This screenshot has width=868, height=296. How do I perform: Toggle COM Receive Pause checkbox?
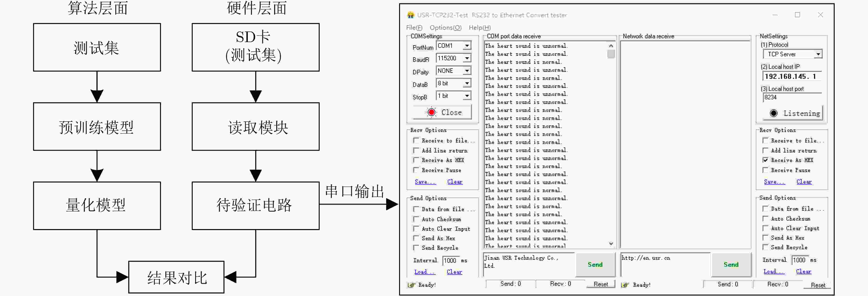click(x=416, y=170)
